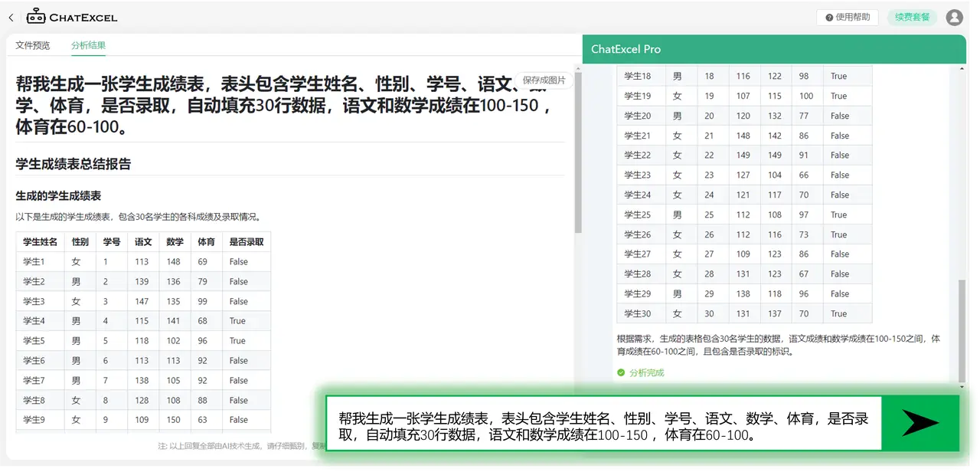980x472 pixels.
Task: Open 使用帮助 help button
Action: point(848,17)
